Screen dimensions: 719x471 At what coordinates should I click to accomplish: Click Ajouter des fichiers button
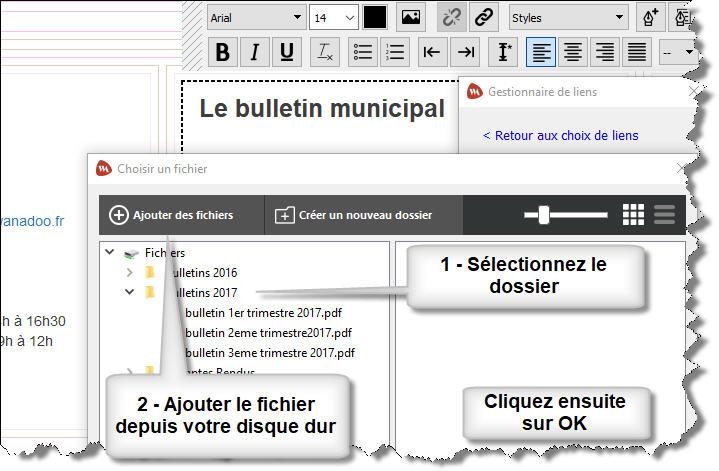click(171, 215)
